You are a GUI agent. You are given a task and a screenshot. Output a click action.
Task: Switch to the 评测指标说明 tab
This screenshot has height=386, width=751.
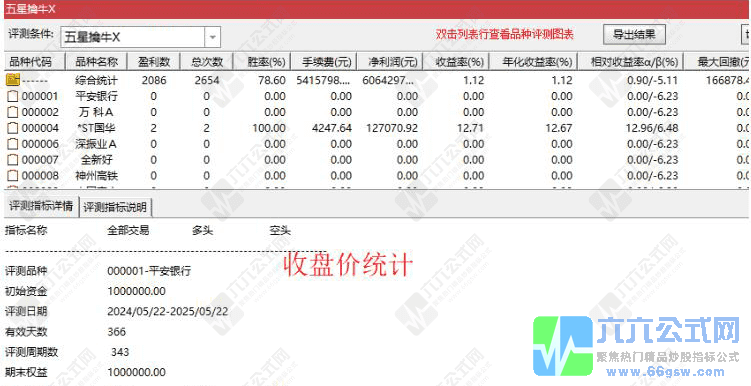pos(116,207)
